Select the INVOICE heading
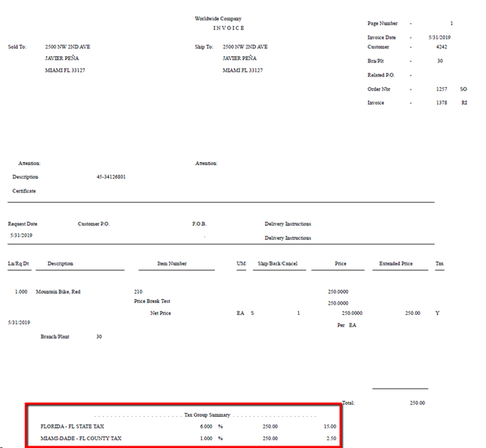The width and height of the screenshot is (486, 448). [217, 27]
